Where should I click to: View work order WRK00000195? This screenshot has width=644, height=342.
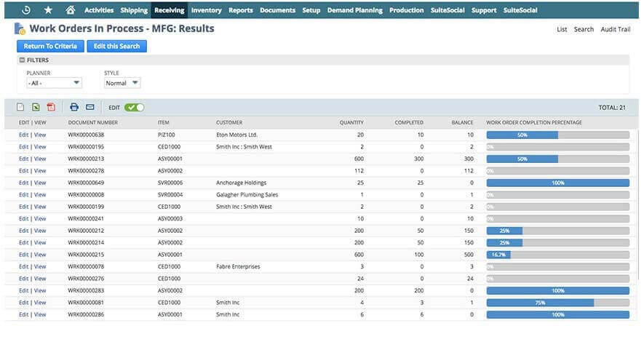40,146
